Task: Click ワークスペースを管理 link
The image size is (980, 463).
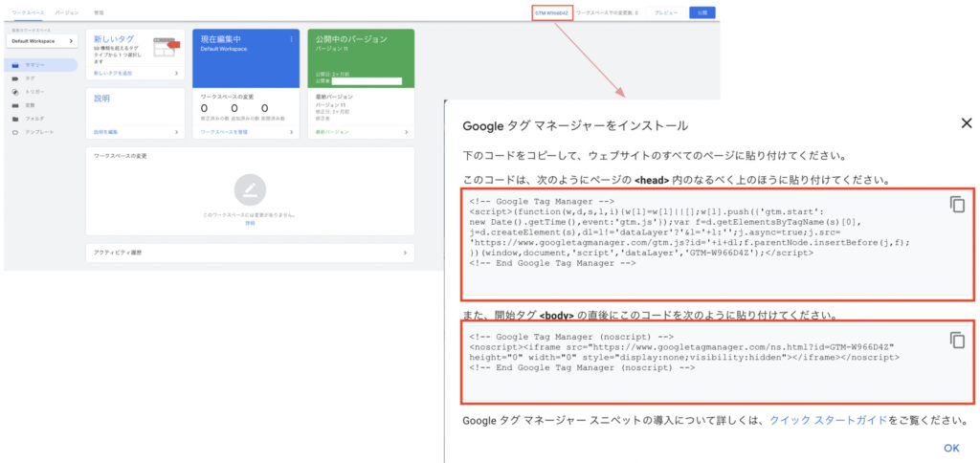Action: [x=224, y=132]
